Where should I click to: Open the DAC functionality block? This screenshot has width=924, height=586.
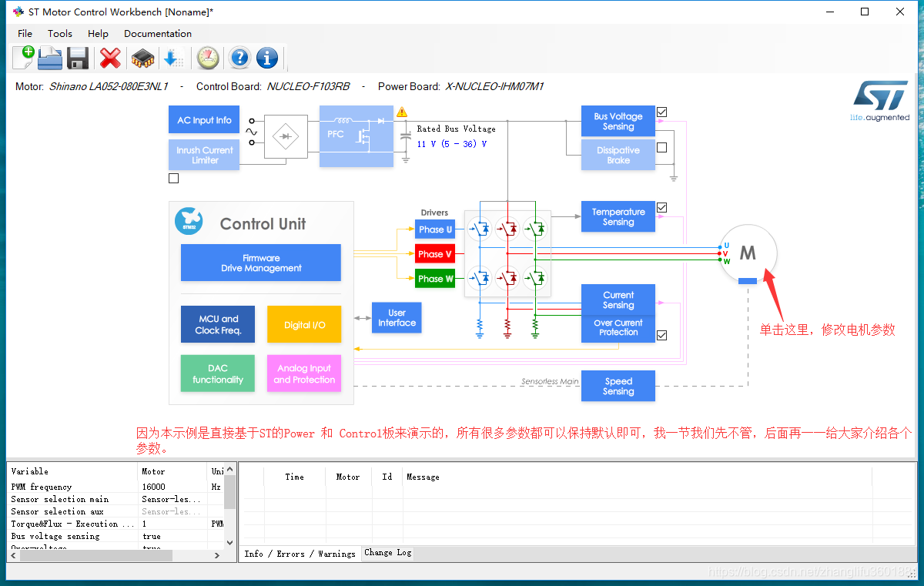tap(218, 373)
